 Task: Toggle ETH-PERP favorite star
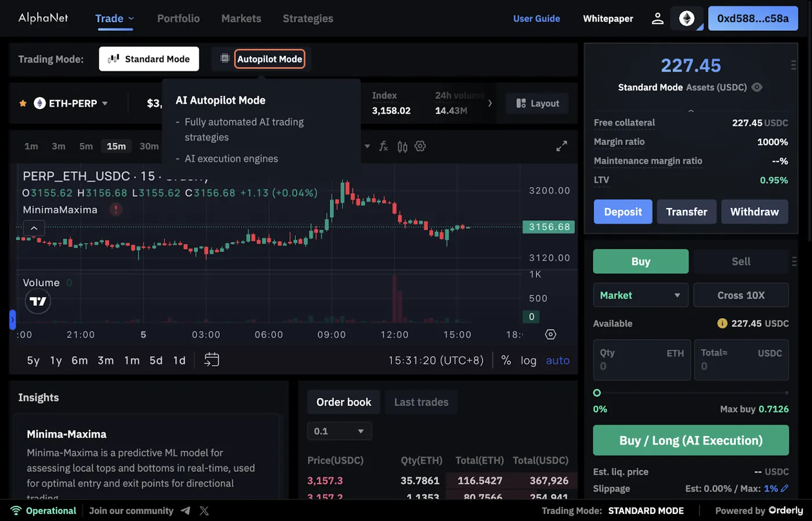23,103
